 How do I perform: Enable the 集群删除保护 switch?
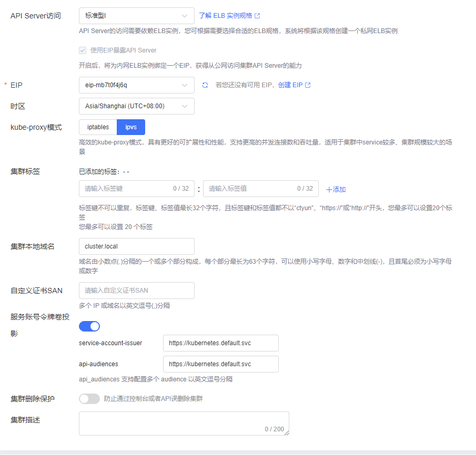click(x=89, y=399)
